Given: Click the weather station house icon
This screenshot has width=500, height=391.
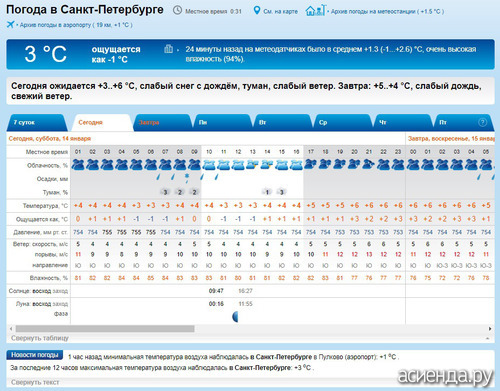Looking at the screenshot, I should coord(315,10).
